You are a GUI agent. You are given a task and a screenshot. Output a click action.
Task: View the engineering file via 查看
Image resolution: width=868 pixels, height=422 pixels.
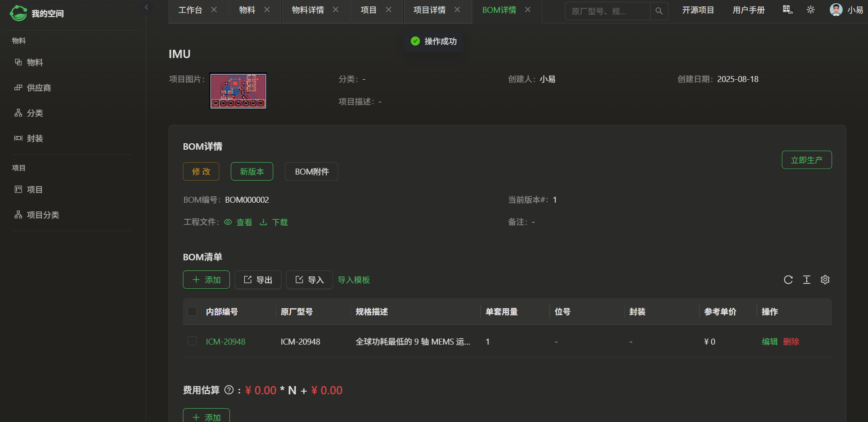coord(238,222)
